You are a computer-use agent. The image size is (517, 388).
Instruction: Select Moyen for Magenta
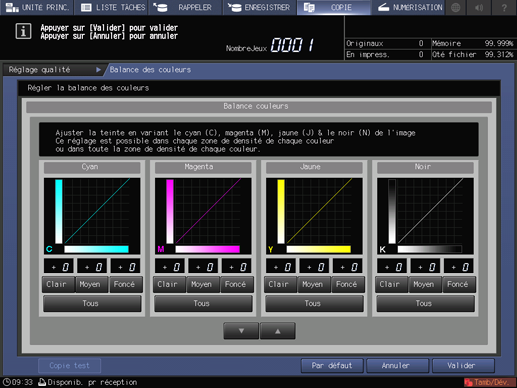pyautogui.click(x=203, y=284)
